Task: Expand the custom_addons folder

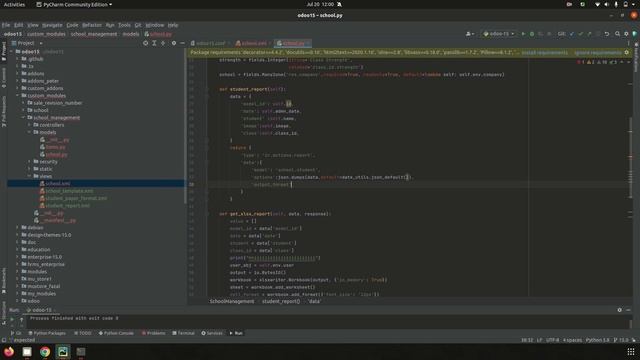Action: pyautogui.click(x=18, y=88)
